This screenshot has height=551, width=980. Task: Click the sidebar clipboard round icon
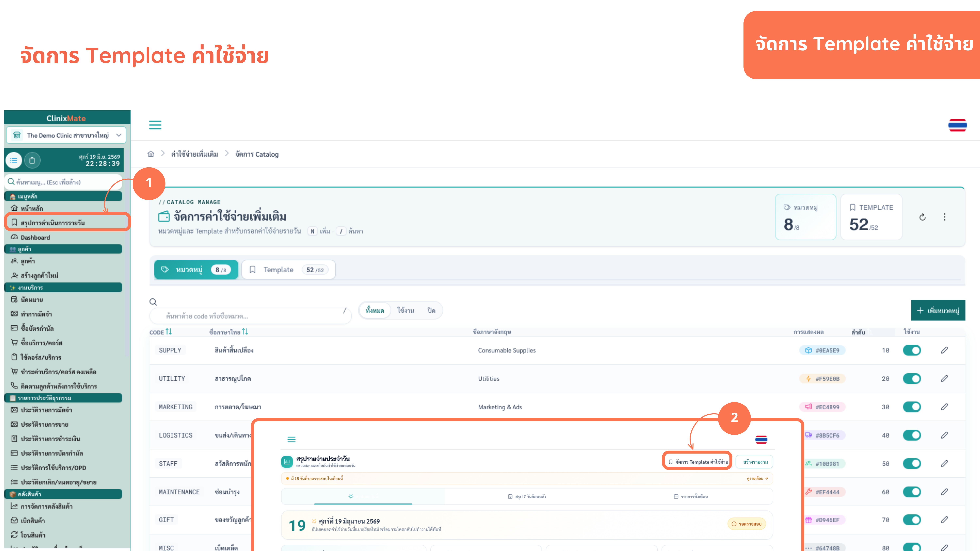point(32,160)
